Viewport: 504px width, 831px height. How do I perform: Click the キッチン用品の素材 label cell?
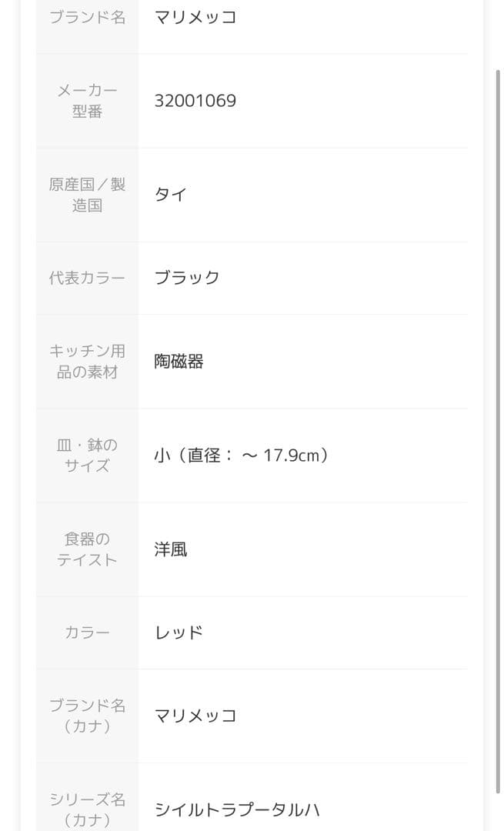coord(87,362)
